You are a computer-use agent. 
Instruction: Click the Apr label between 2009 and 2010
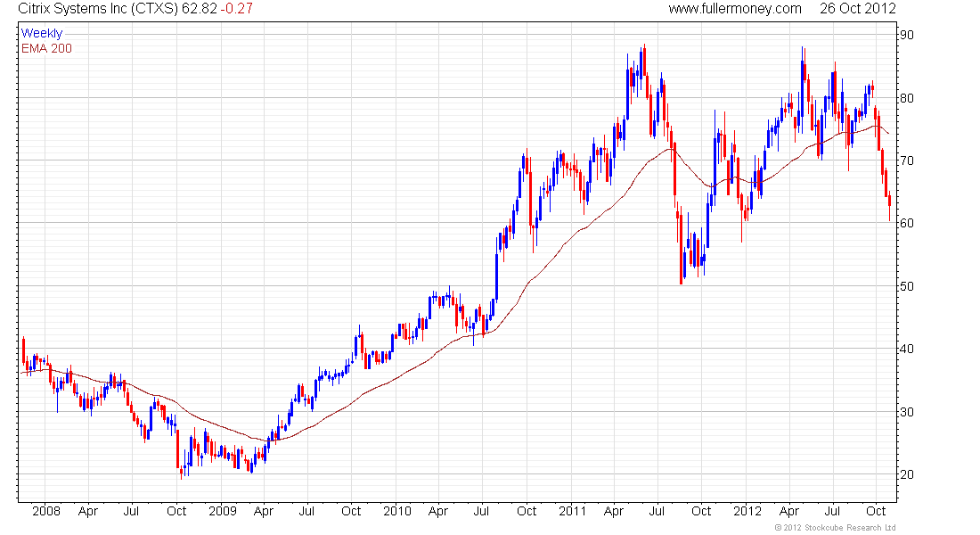tap(264, 512)
